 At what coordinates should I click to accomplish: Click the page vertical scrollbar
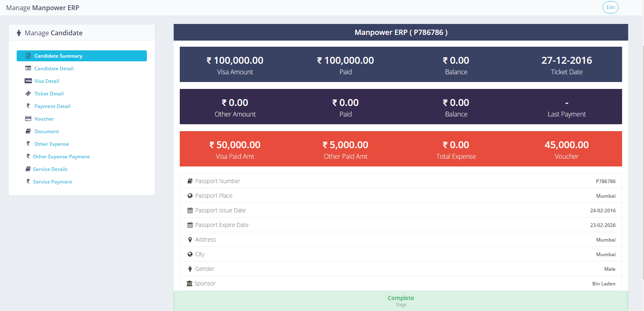click(642, 162)
